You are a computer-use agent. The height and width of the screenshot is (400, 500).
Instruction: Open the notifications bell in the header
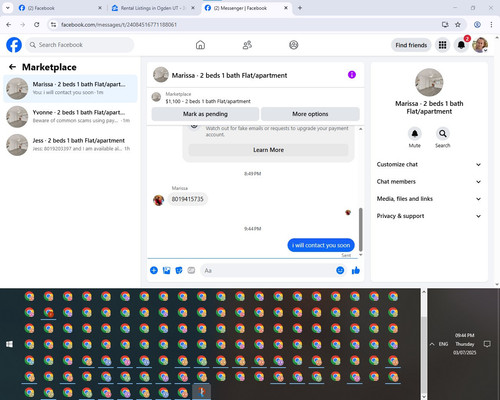(x=461, y=45)
